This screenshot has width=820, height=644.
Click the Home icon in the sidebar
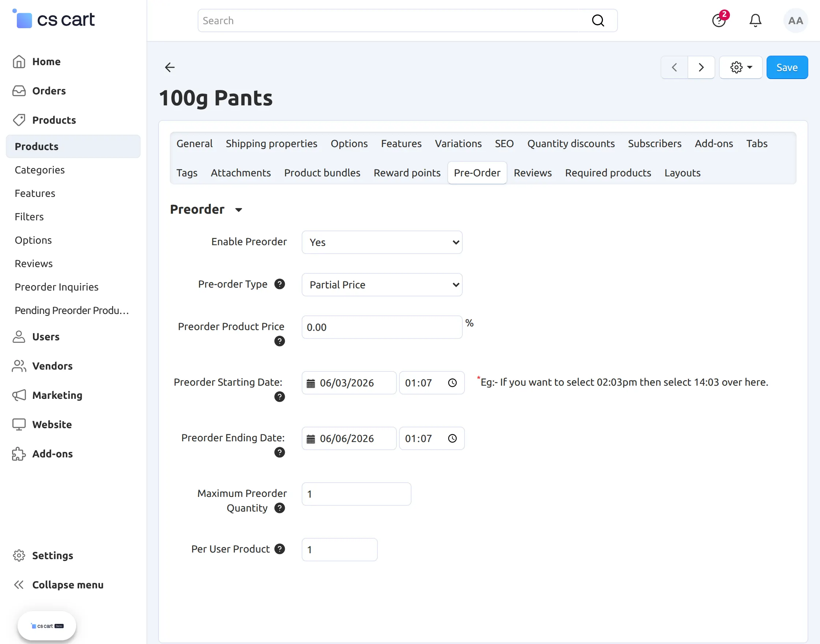19,61
